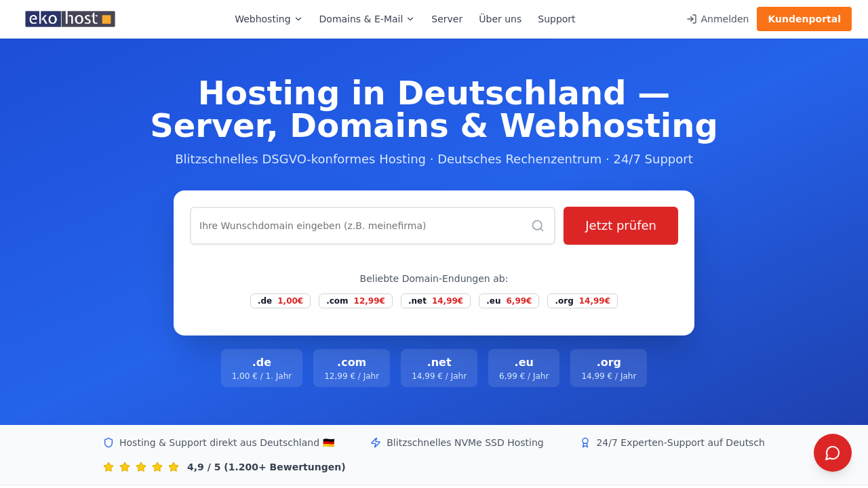The image size is (868, 488).
Task: Click the 4,9 / 5 Bewertungen text
Action: 267,467
